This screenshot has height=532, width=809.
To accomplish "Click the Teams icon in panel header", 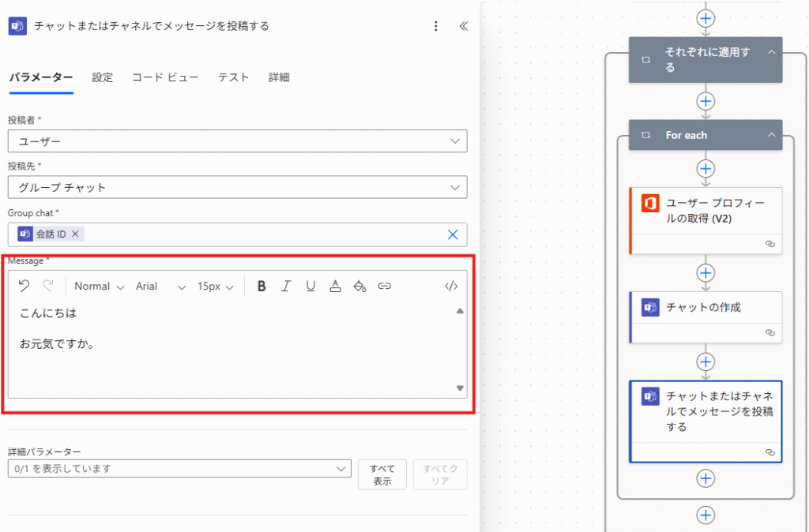I will click(17, 26).
